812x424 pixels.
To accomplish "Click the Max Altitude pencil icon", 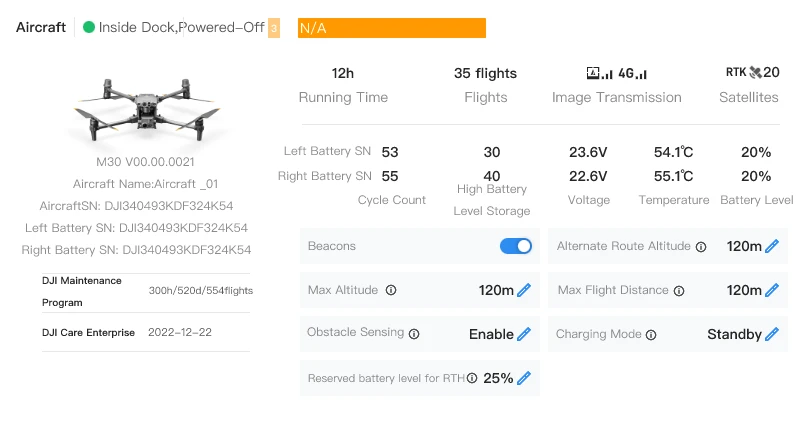I will pyautogui.click(x=524, y=290).
